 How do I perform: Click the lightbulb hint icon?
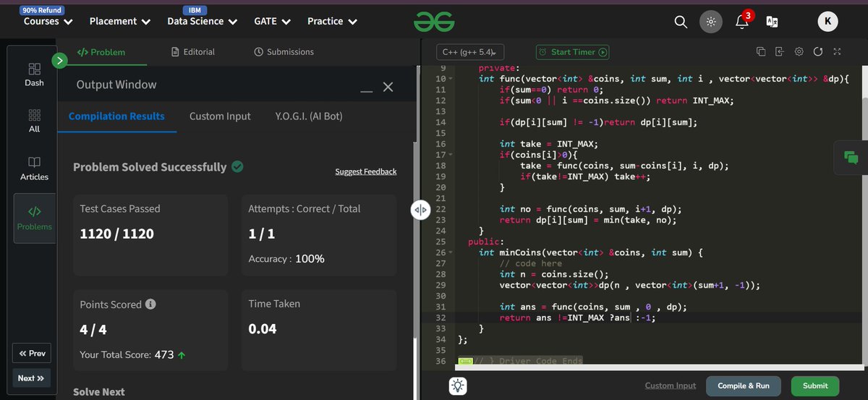(459, 386)
